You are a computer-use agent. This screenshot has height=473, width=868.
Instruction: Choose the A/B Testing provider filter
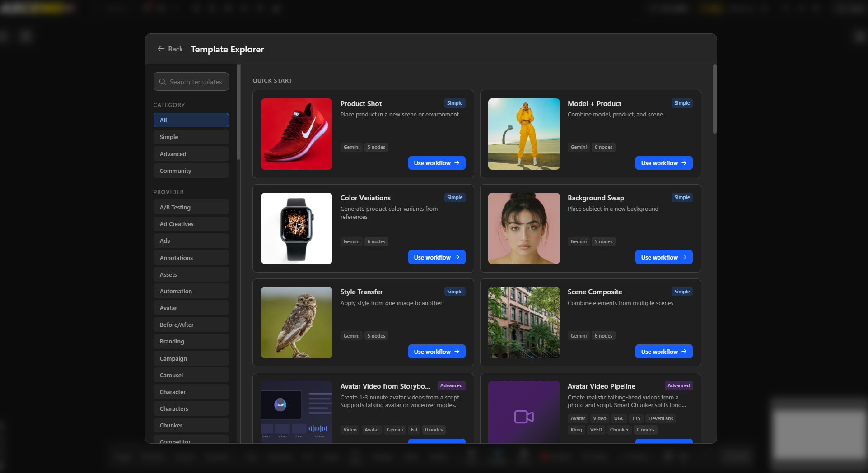tap(191, 207)
